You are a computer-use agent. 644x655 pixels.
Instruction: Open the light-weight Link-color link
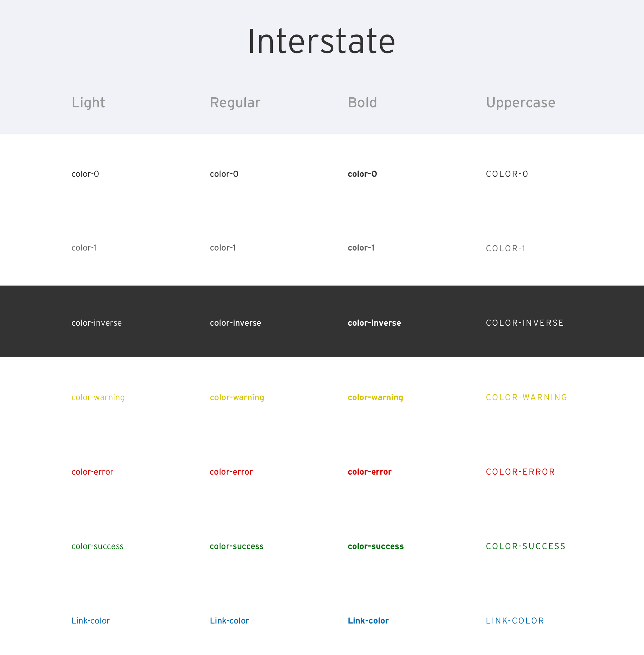[91, 621]
